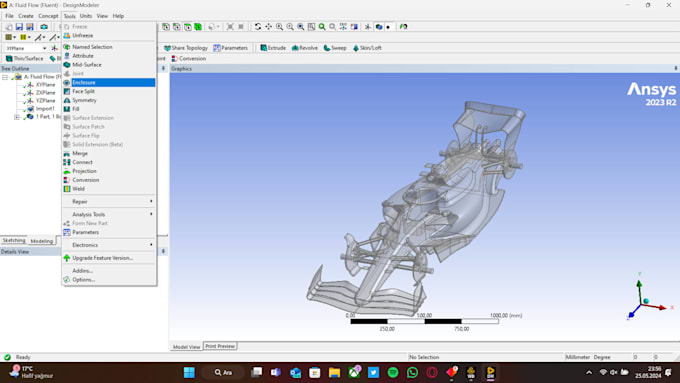Click the Rotate view tool icon
Screen dimensions: 680x383
258,27
